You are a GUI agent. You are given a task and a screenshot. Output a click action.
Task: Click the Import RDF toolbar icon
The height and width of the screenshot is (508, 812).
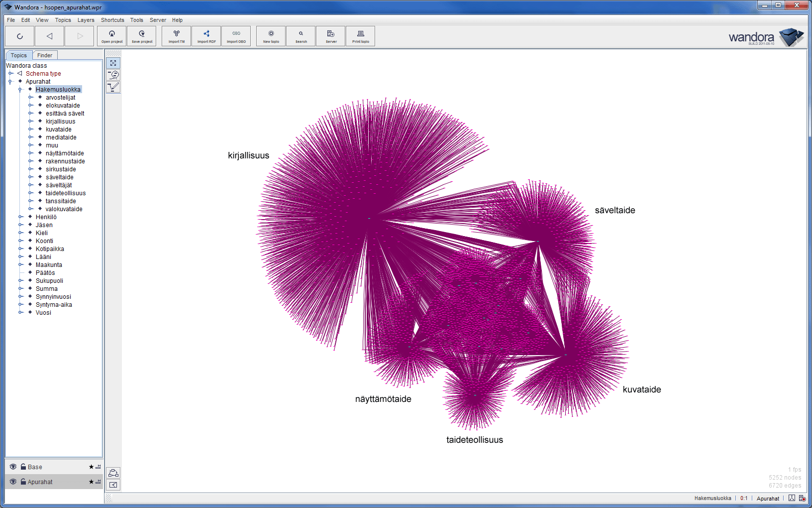point(206,36)
